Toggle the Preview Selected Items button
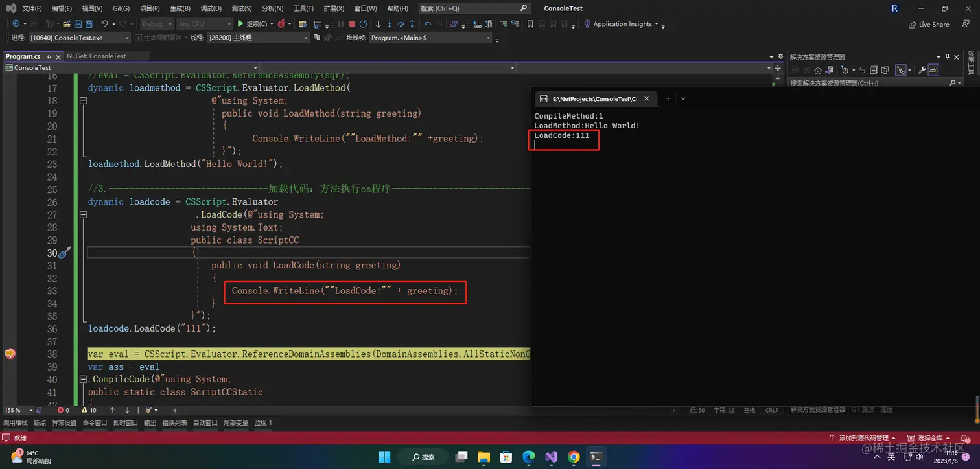Image resolution: width=980 pixels, height=469 pixels. [933, 70]
